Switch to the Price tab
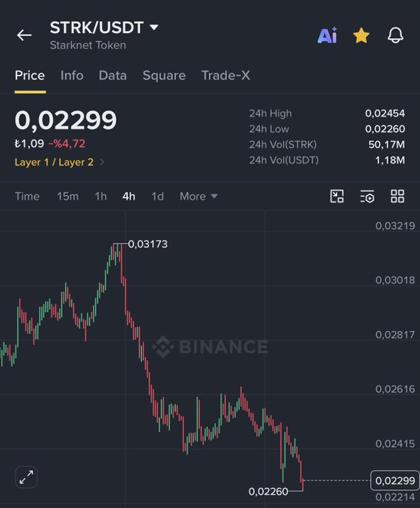Image resolution: width=420 pixels, height=508 pixels. pyautogui.click(x=30, y=75)
